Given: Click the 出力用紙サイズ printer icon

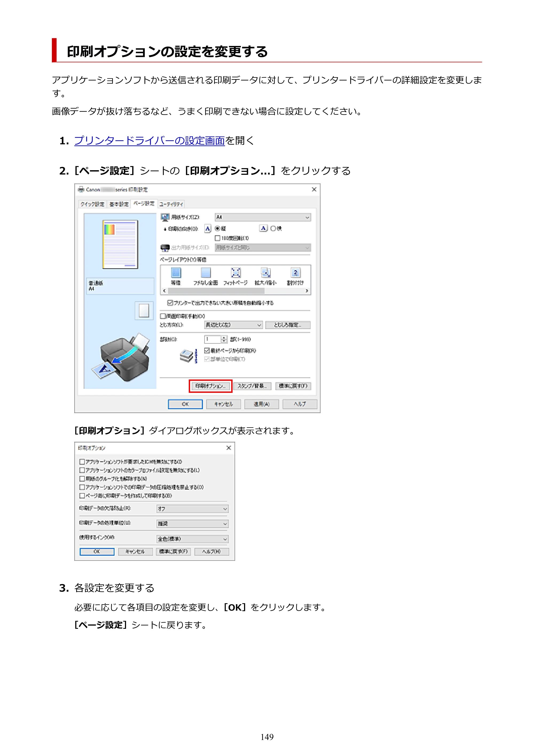Looking at the screenshot, I should (x=165, y=248).
